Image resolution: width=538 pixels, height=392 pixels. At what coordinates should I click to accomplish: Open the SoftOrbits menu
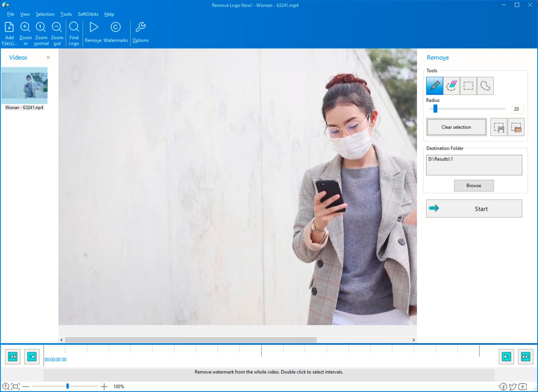point(88,14)
